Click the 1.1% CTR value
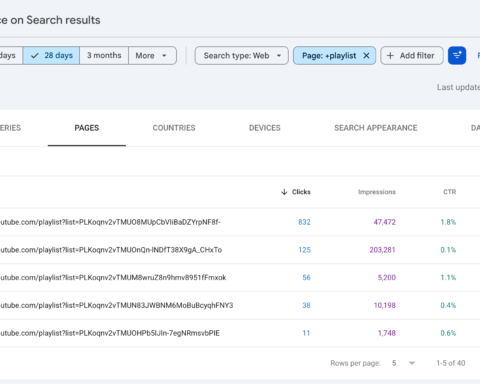The image size is (480, 384). (448, 278)
